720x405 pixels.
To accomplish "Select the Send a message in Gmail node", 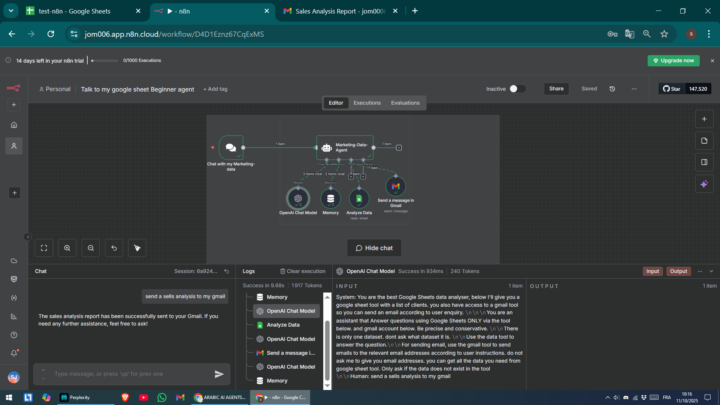I will click(396, 186).
